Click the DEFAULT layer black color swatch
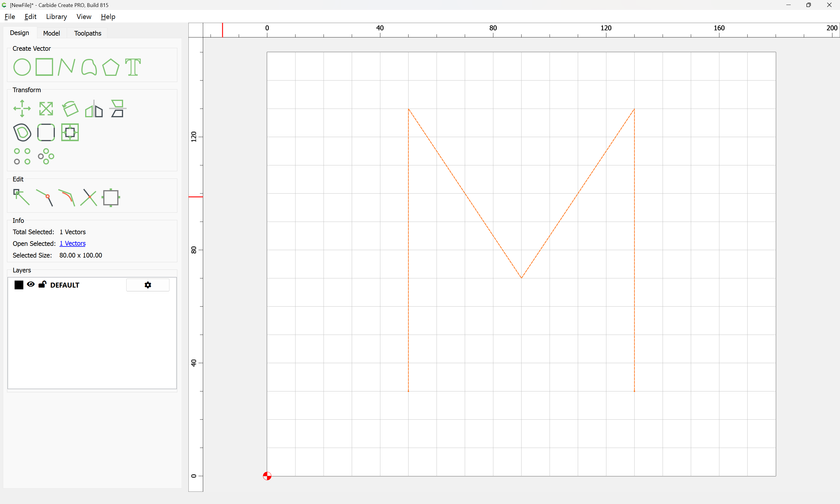Screen dimensions: 840x504 coord(19,285)
